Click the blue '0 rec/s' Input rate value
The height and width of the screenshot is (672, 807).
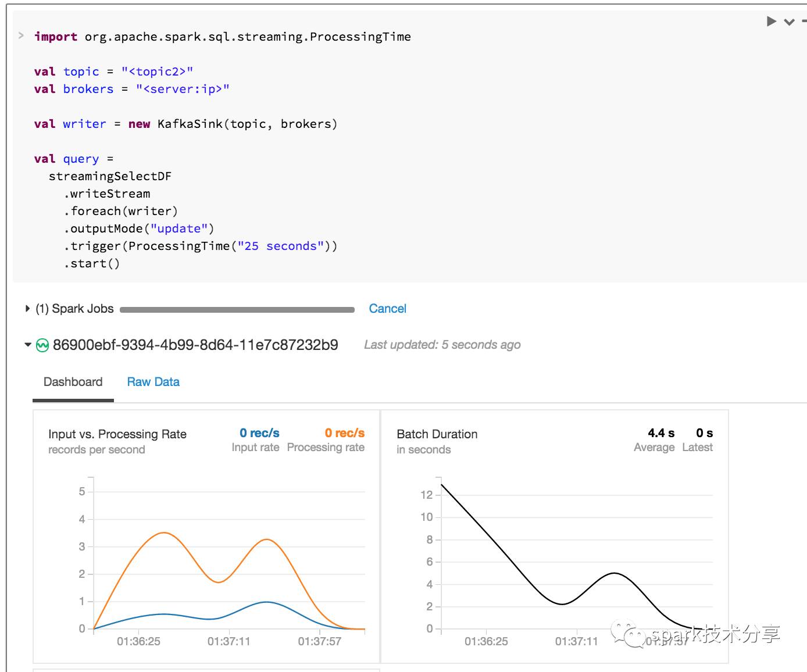tap(259, 433)
